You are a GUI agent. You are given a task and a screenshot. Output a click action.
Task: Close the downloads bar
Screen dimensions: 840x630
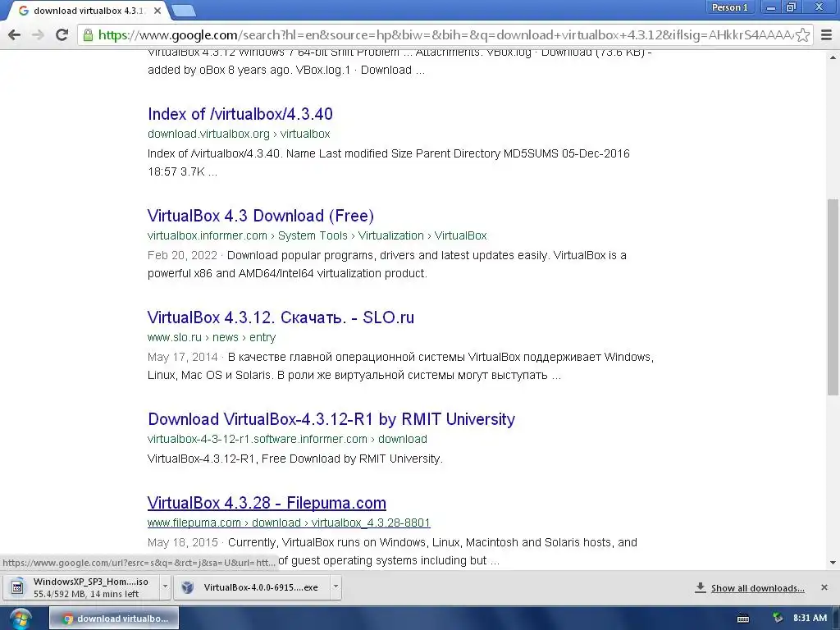click(x=824, y=587)
